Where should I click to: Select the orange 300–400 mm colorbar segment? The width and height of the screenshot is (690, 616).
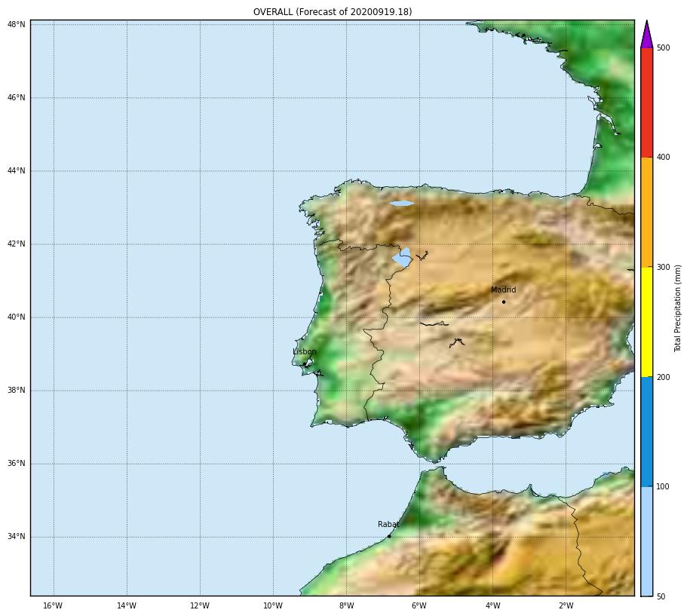(x=646, y=212)
